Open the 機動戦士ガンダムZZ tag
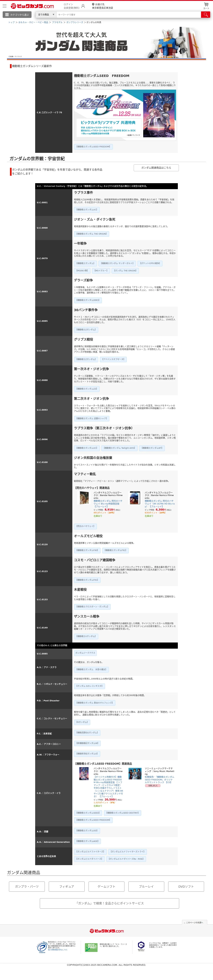This screenshot has width=213, height=980. point(86,389)
